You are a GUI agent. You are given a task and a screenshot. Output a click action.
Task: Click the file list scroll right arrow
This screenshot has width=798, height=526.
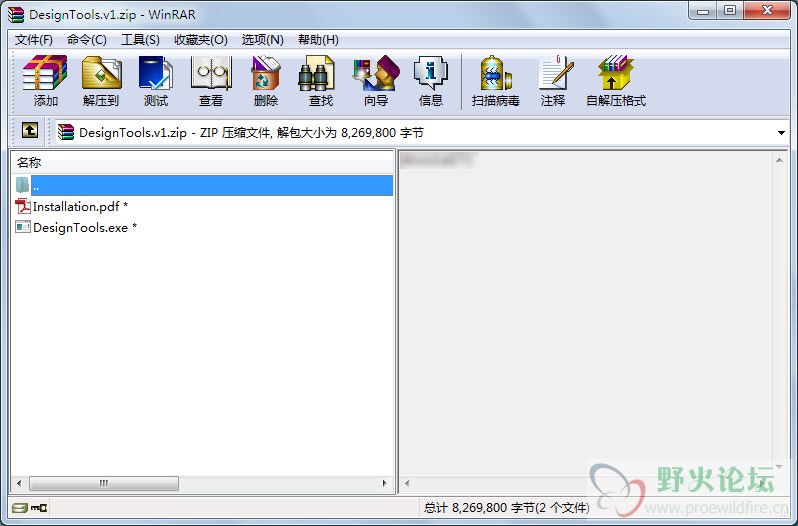(384, 483)
